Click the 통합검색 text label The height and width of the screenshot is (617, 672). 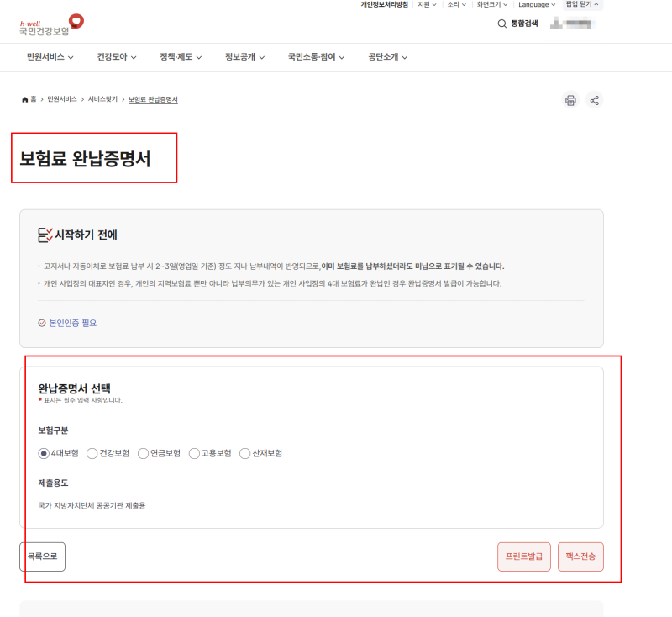point(524,24)
